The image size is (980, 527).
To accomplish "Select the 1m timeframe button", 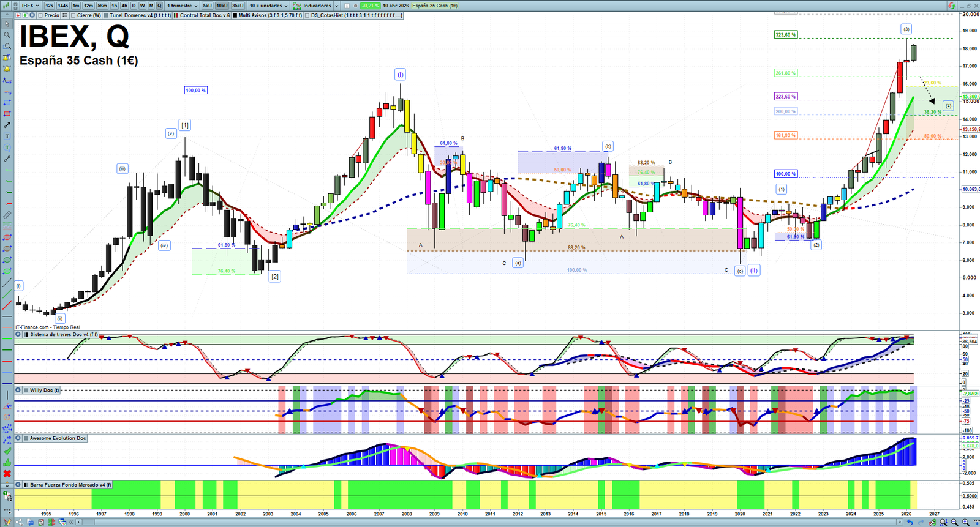I will click(x=76, y=6).
